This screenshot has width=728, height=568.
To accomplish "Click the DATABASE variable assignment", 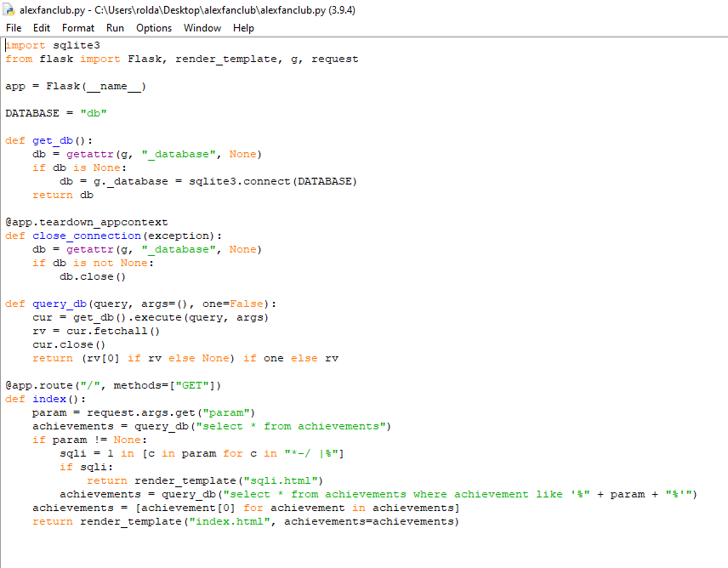I will 53,113.
